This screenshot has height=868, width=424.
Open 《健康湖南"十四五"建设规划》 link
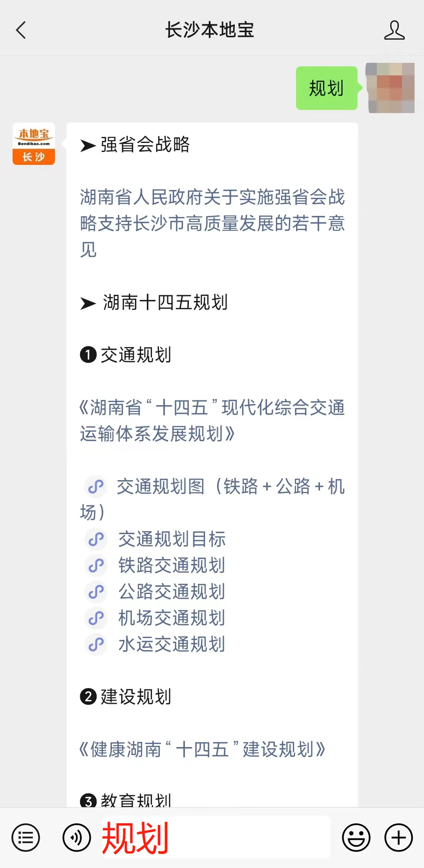point(203,749)
